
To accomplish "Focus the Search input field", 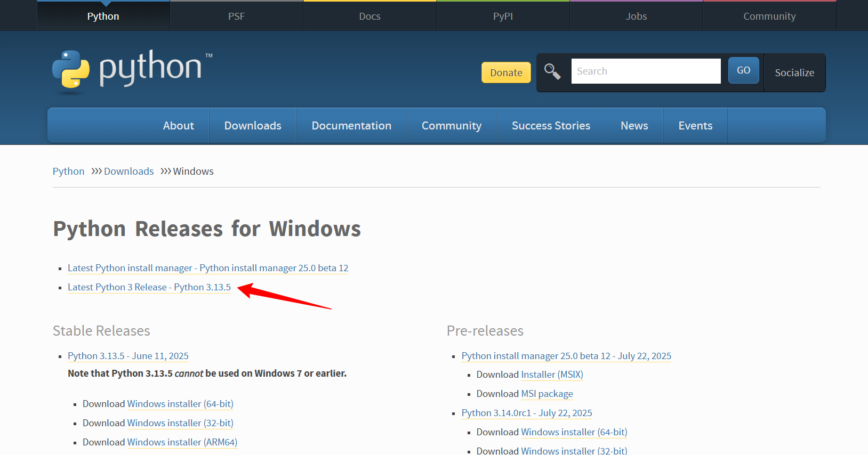I will click(646, 71).
